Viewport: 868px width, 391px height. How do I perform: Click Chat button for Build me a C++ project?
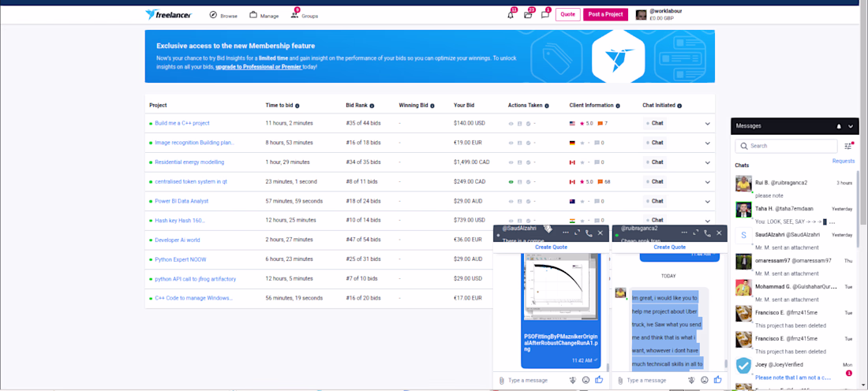tap(655, 123)
